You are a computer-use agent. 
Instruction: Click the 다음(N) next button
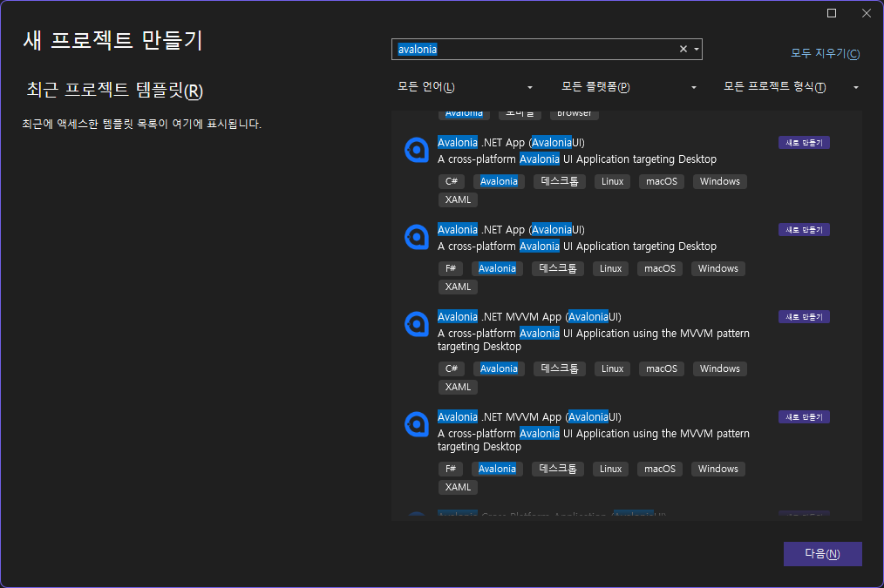tap(823, 554)
